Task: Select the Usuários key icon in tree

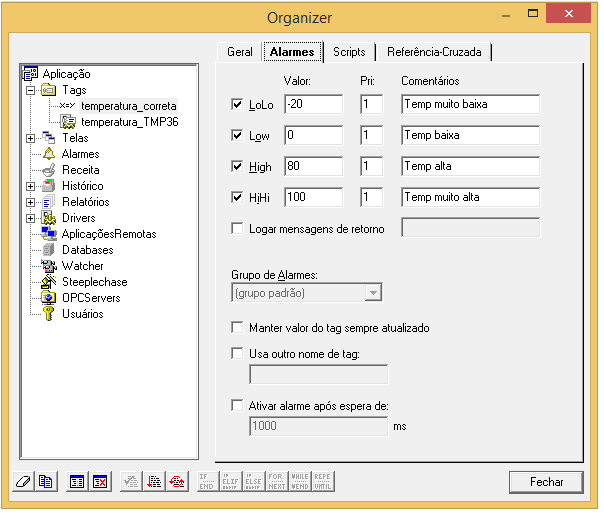Action: [49, 314]
